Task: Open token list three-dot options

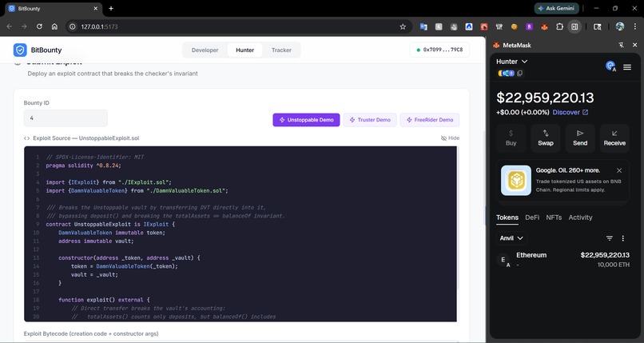Action: coord(622,238)
